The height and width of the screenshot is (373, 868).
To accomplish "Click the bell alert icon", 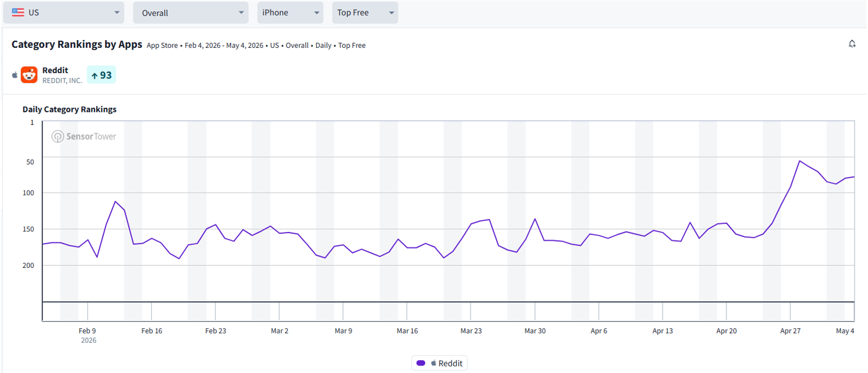I will click(852, 44).
